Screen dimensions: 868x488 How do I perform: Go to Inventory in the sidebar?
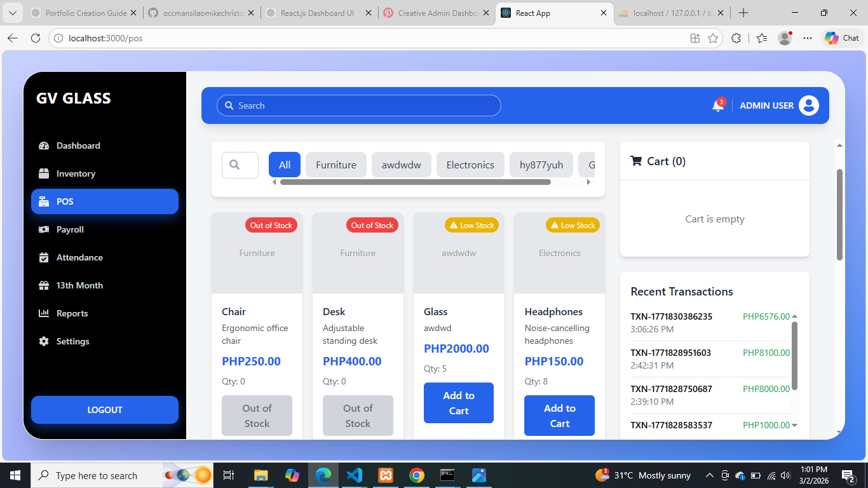pos(104,173)
